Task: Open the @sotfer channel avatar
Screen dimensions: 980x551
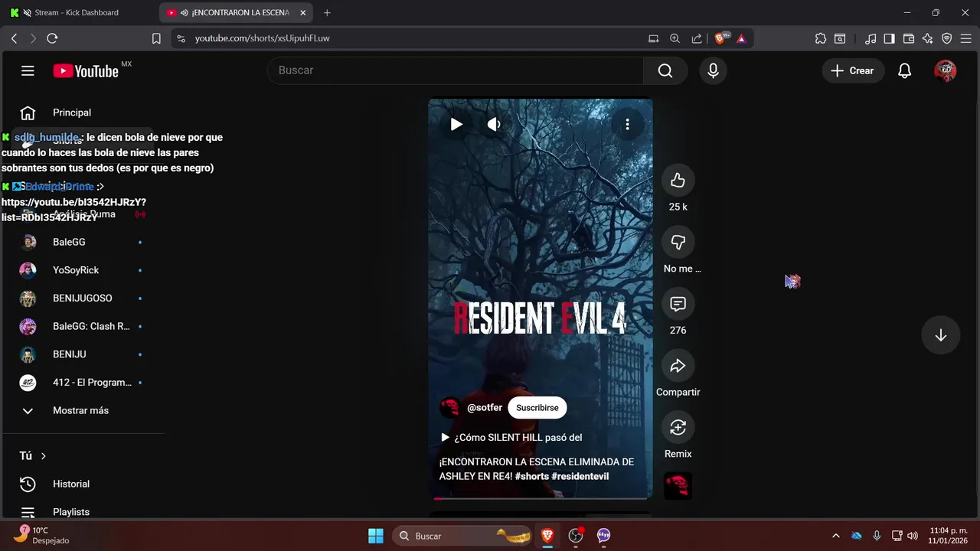Action: 449,408
